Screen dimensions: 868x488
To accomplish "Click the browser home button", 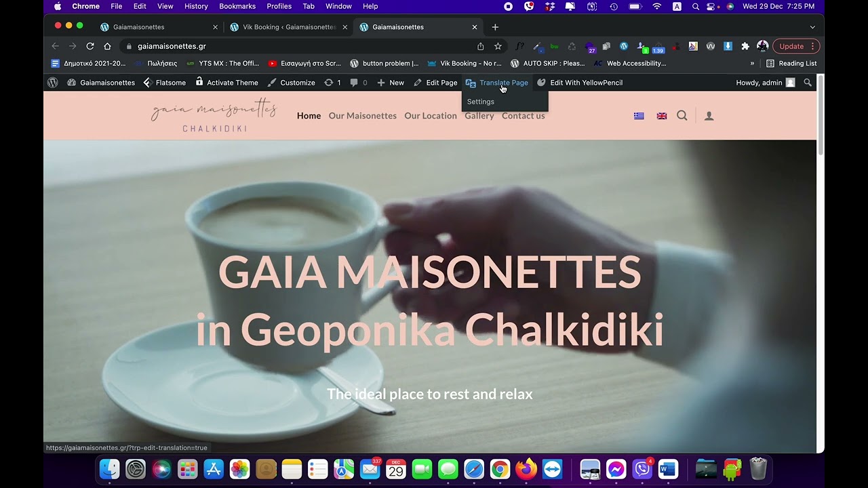I will (107, 46).
